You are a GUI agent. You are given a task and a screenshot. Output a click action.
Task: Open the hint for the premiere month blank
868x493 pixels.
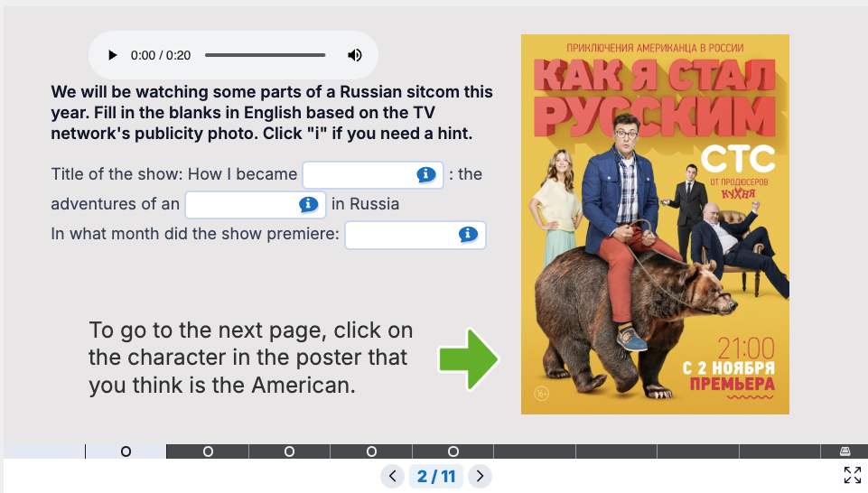(468, 235)
